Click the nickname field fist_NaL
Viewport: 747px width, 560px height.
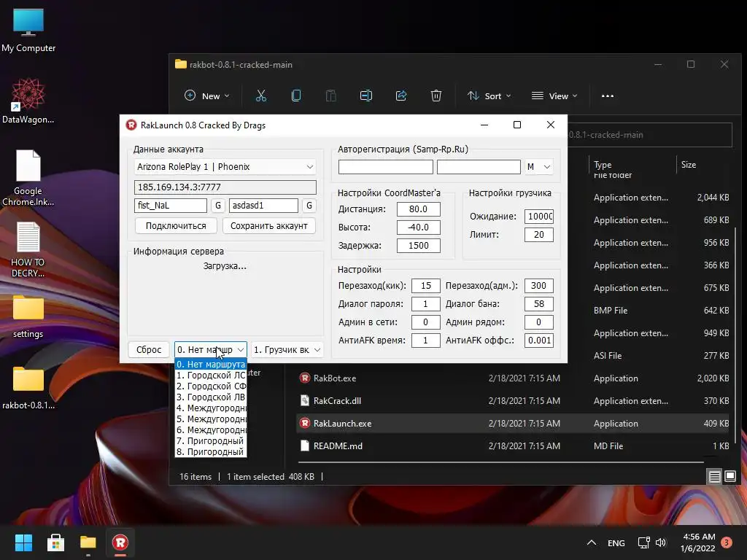click(x=171, y=205)
